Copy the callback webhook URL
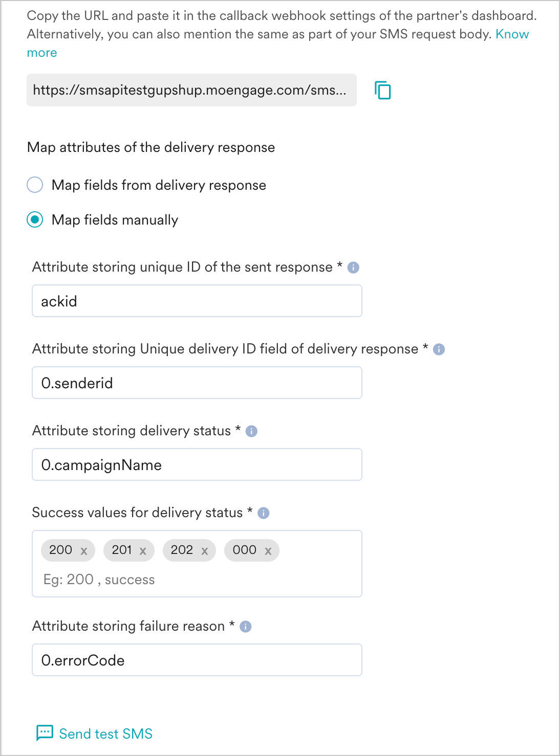Screen dimensions: 560x756 click(382, 90)
